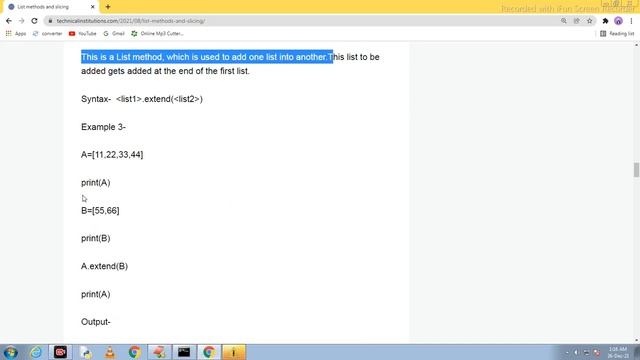Open the Online Mp3 Cutter bookmark
Viewport: 640px width, 360px height.
[x=157, y=33]
